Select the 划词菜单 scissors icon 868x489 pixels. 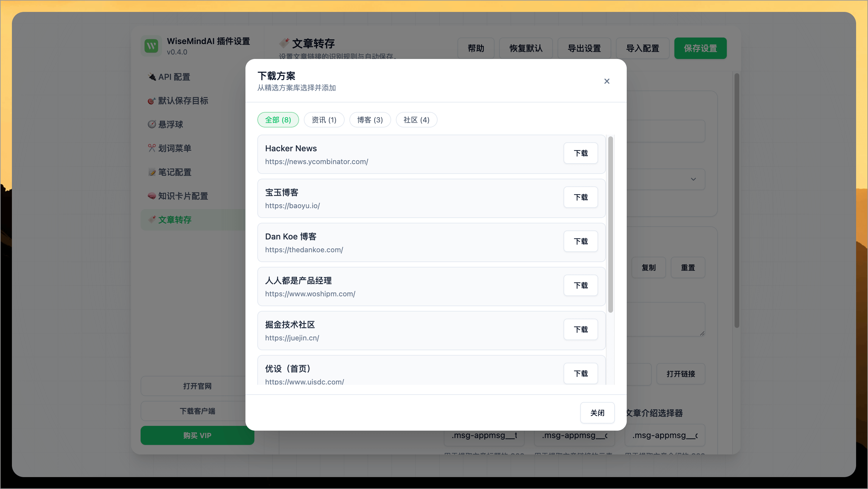[x=151, y=148]
